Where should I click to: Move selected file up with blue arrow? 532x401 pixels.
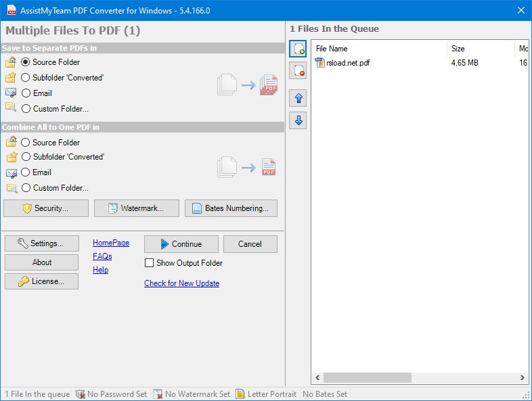pyautogui.click(x=298, y=98)
